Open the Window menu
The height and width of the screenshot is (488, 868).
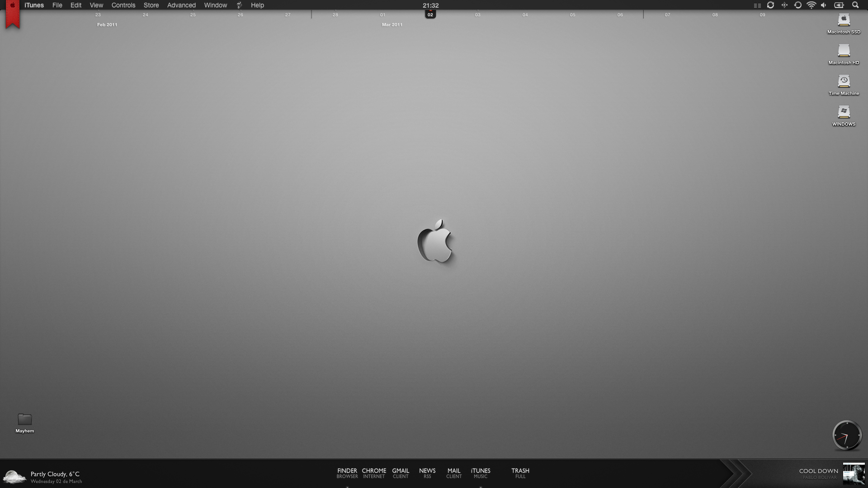point(216,5)
